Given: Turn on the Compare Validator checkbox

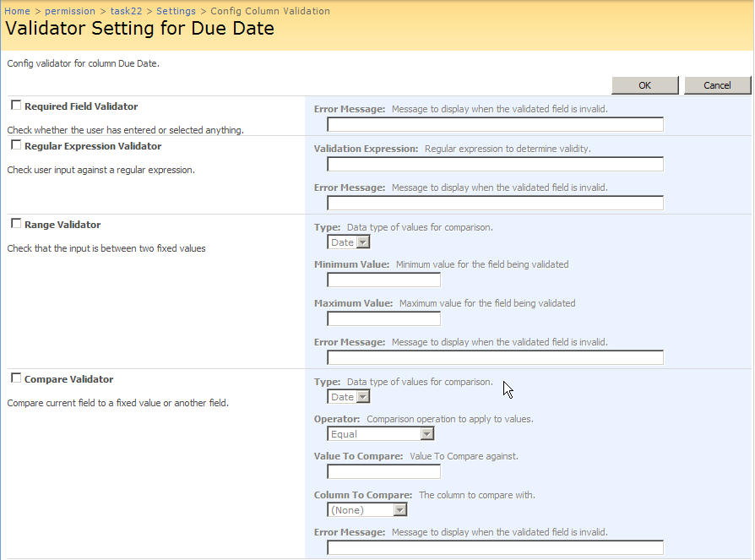Looking at the screenshot, I should (x=16, y=378).
